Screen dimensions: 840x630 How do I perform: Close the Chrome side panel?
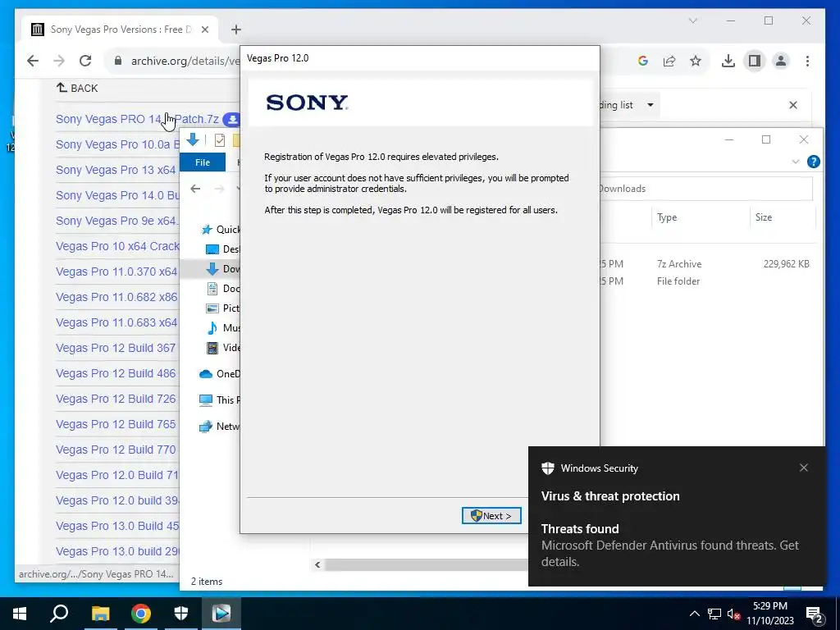pos(793,105)
